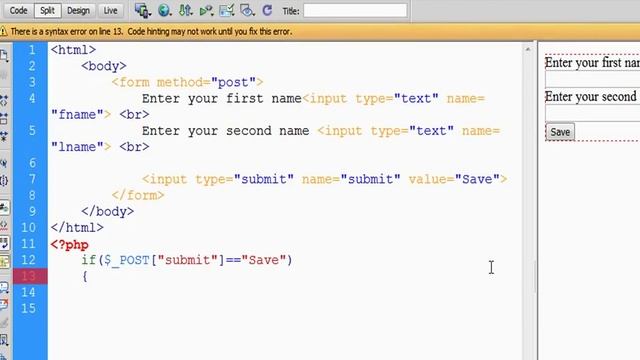
Task: Click Collapse Full Tag icon in coding toolbar
Action: coord(4,100)
